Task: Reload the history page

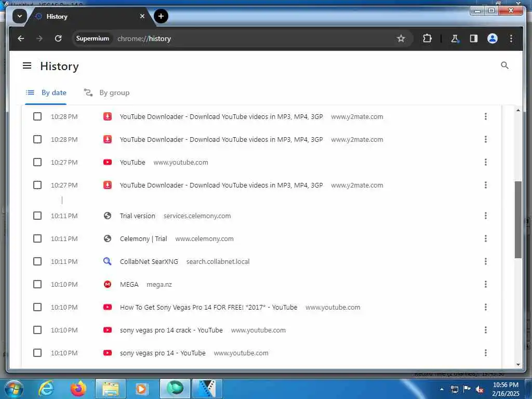Action: click(58, 38)
